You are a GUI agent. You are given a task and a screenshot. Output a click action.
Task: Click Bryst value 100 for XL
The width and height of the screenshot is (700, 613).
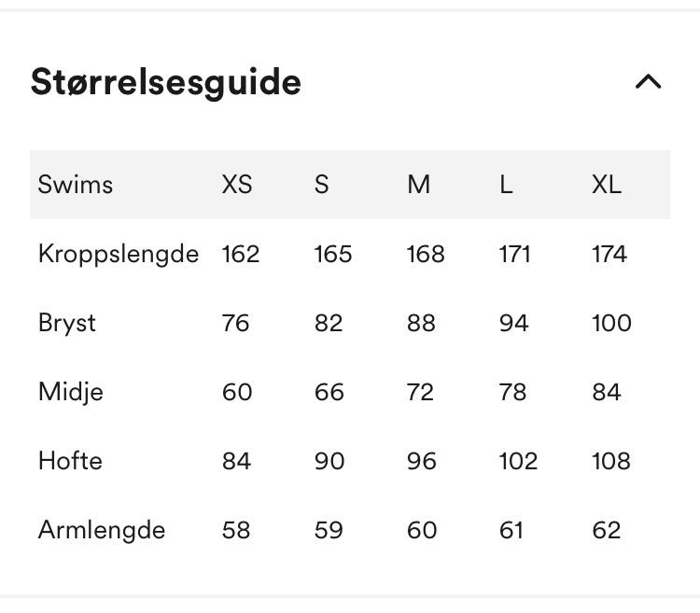(612, 323)
